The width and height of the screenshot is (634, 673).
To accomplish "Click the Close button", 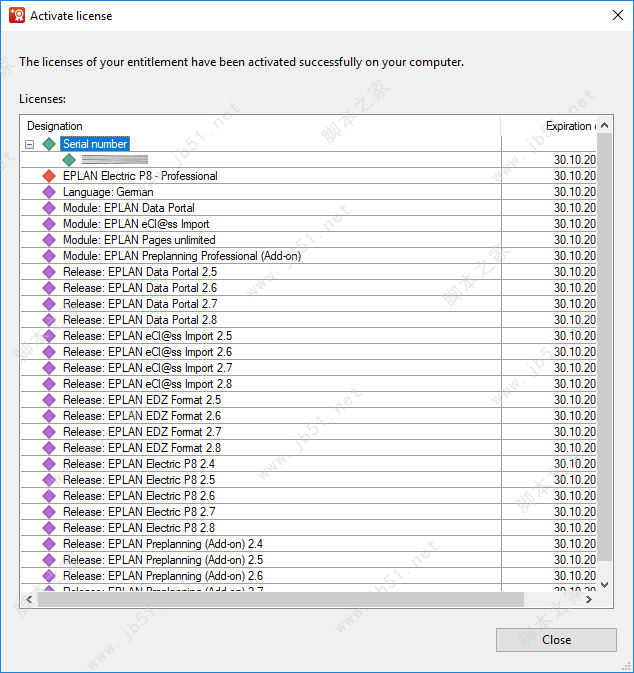I will [x=556, y=640].
